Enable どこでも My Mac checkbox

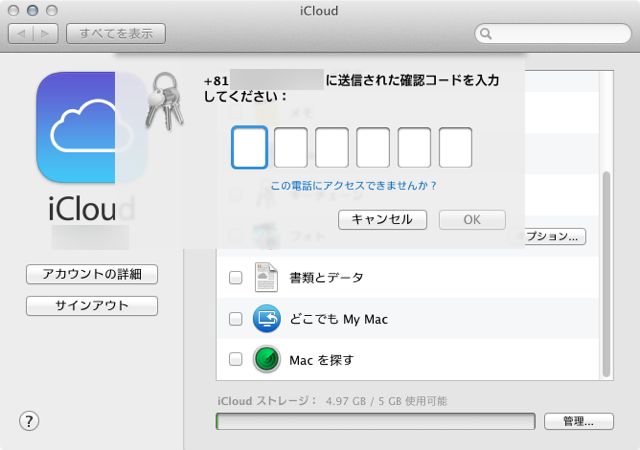click(x=236, y=319)
